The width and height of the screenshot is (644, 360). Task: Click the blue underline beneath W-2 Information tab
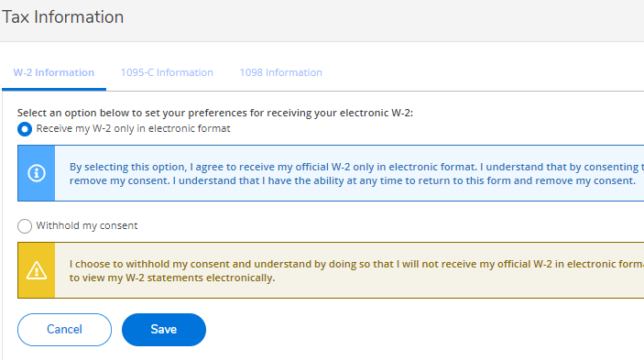tap(54, 89)
